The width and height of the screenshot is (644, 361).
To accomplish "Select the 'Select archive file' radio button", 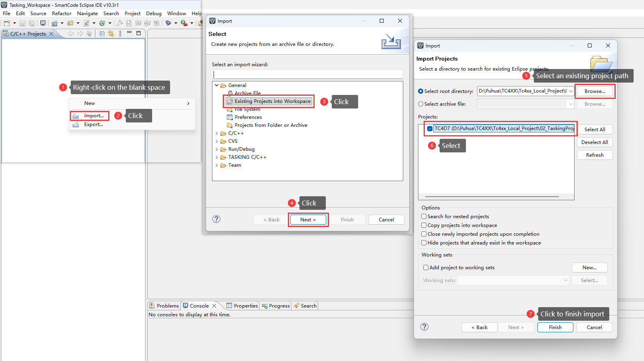I will [421, 104].
